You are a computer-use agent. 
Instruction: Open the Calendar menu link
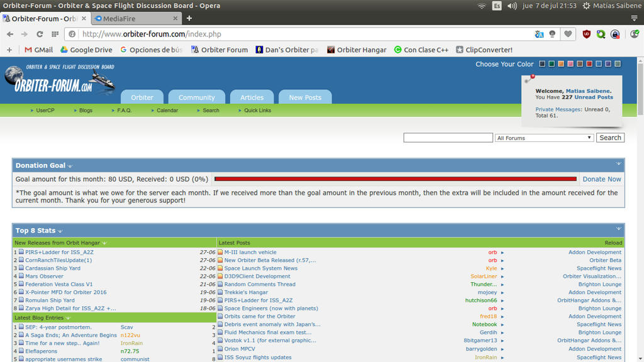pos(167,111)
